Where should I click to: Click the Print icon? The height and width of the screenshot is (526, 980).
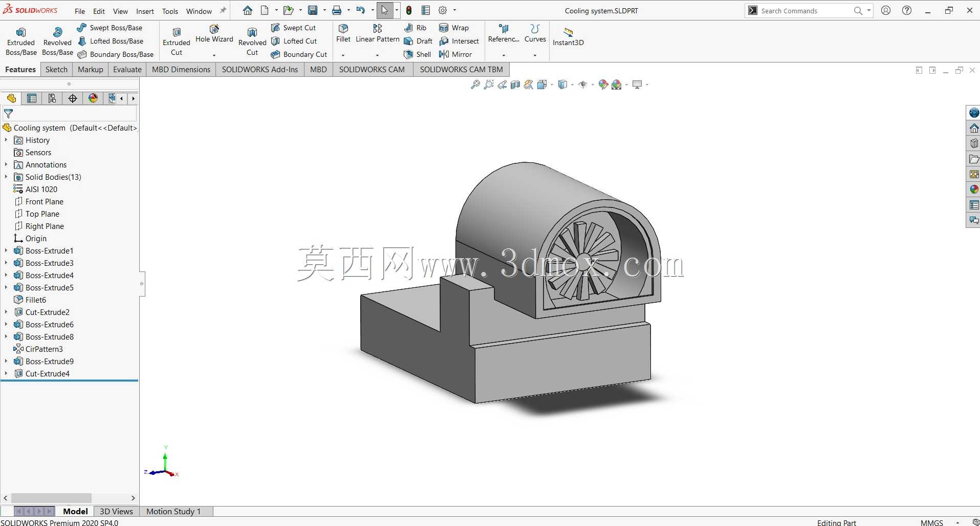coord(337,10)
